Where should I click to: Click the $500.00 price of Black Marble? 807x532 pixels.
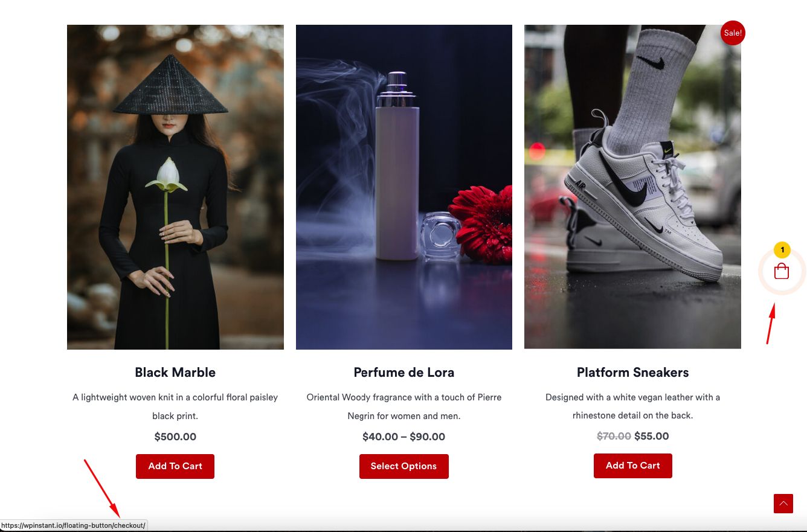175,437
